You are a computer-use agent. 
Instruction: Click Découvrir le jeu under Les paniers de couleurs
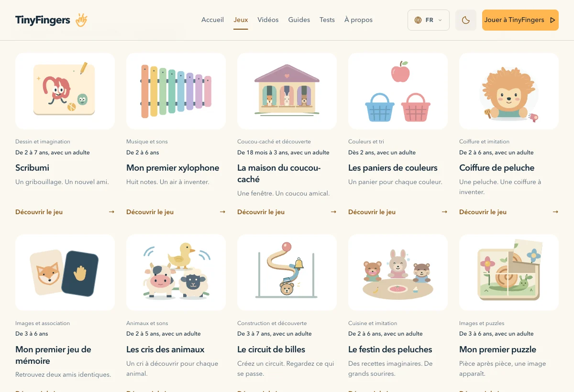(372, 212)
